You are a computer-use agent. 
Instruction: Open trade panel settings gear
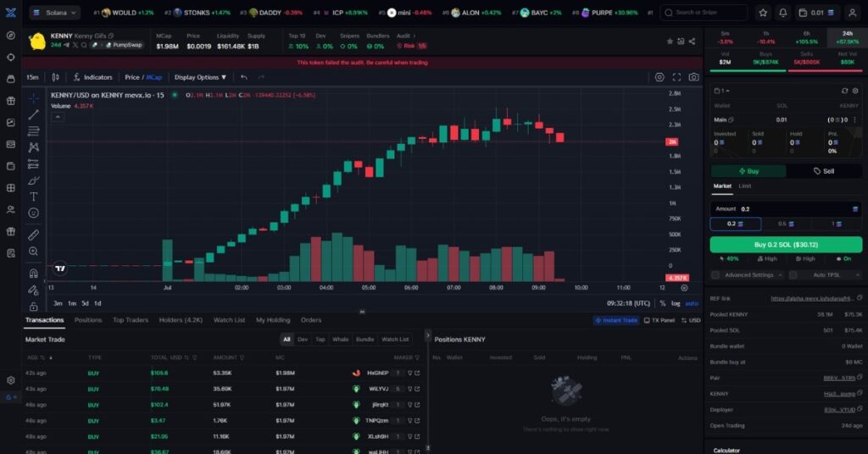pos(855,91)
